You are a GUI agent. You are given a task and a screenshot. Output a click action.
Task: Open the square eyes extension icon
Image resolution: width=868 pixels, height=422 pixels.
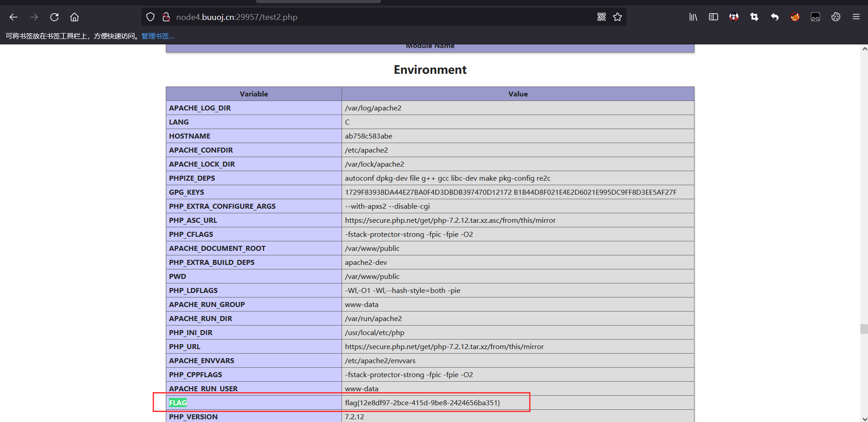(x=815, y=17)
